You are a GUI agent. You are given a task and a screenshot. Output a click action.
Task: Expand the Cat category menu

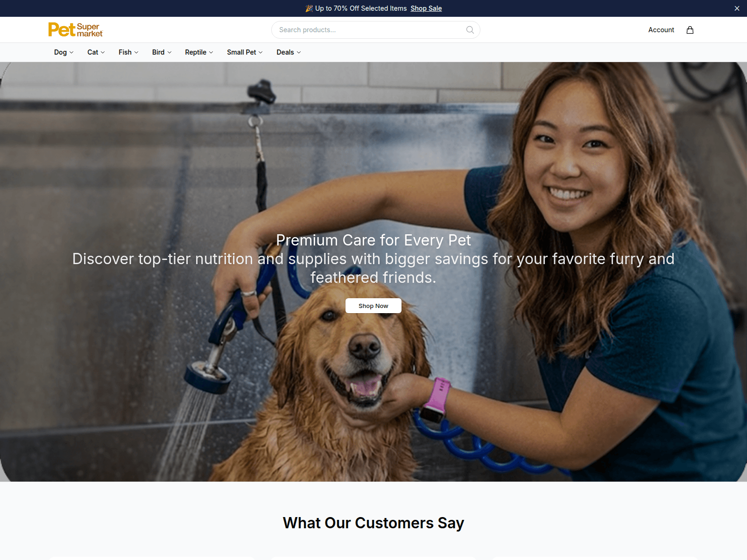(96, 52)
